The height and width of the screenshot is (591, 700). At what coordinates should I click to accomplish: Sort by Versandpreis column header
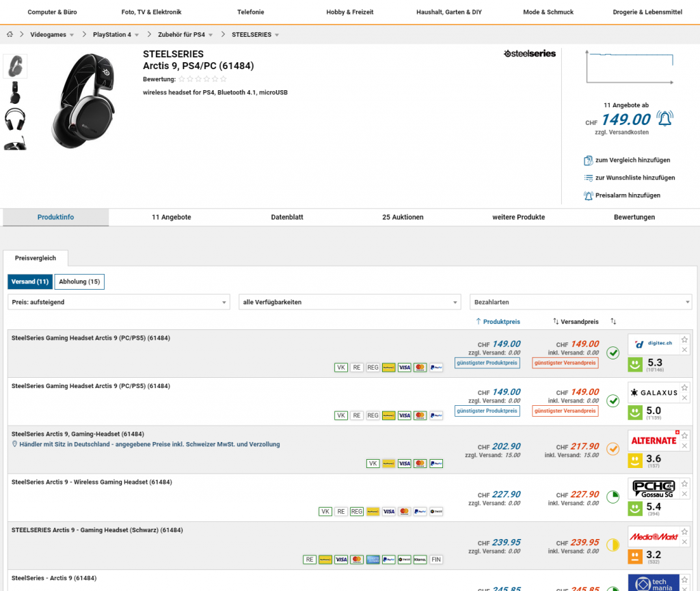click(576, 321)
